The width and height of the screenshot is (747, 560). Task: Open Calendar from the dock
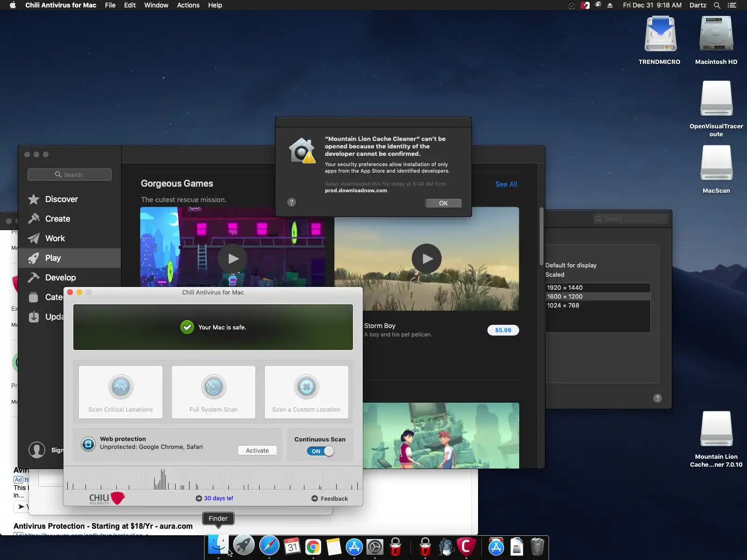tap(292, 546)
